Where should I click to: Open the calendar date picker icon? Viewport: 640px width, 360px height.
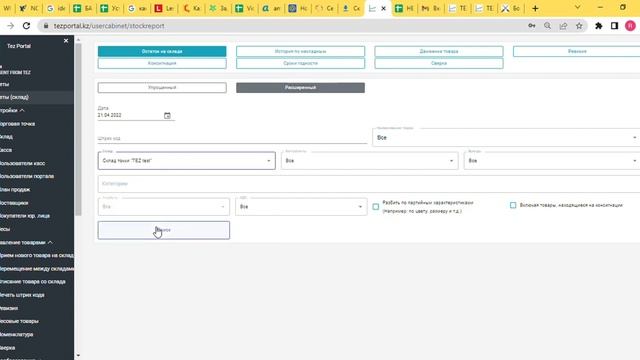[x=167, y=116]
